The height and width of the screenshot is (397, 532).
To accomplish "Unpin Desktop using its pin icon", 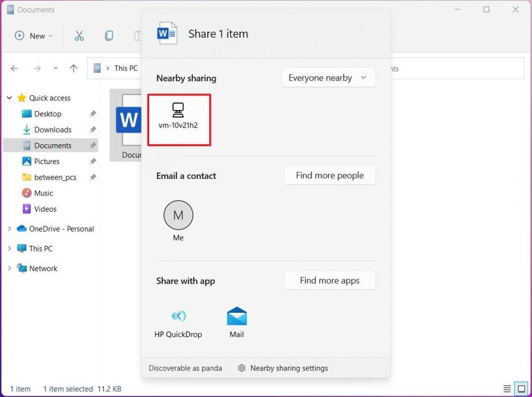I will point(93,114).
